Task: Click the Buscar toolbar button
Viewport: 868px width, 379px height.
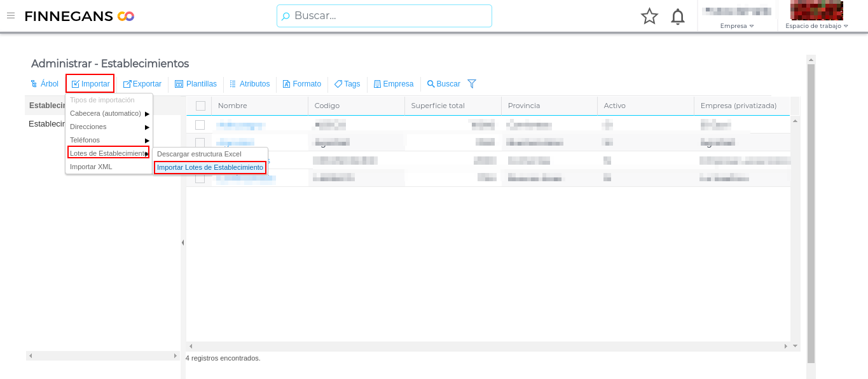Action: pyautogui.click(x=443, y=84)
